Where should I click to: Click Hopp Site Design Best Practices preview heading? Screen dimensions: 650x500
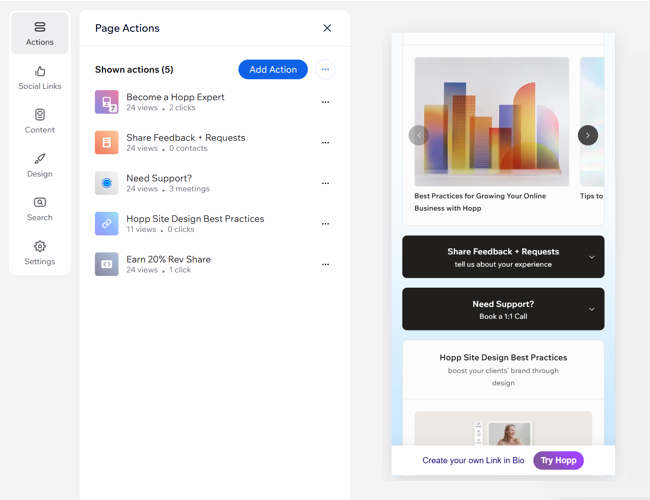pos(503,357)
